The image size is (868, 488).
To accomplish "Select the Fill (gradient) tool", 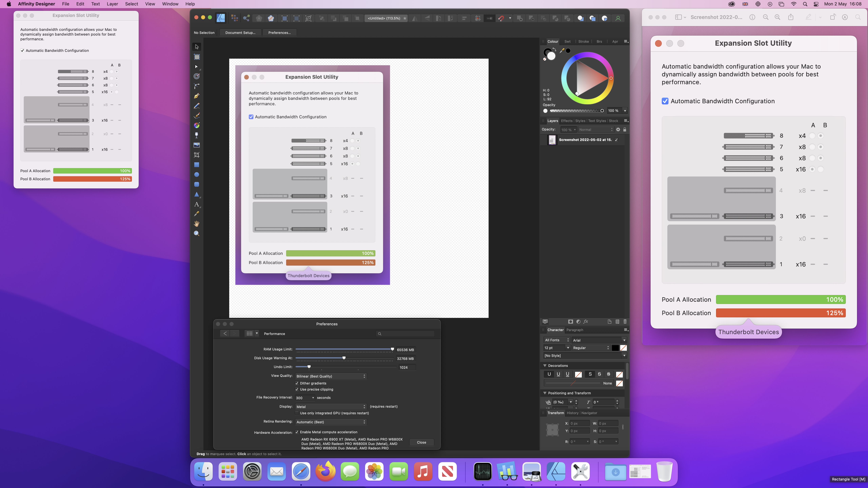I will coord(197,125).
